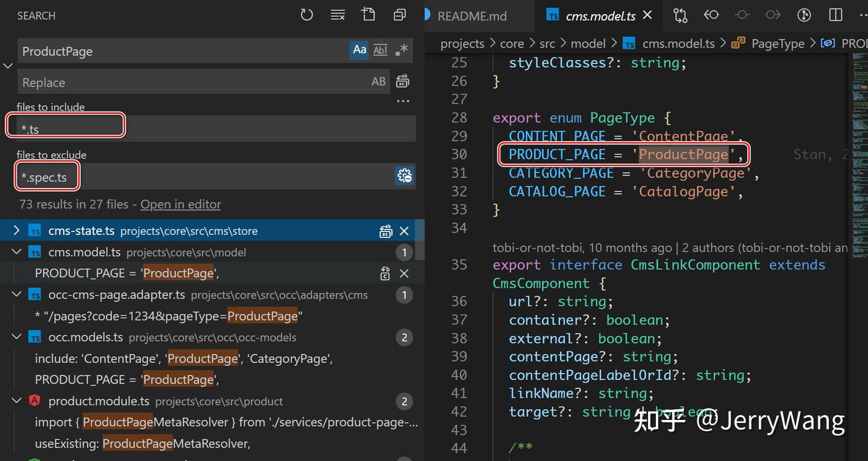Split the editor to the right
The image size is (868, 461).
point(835,15)
